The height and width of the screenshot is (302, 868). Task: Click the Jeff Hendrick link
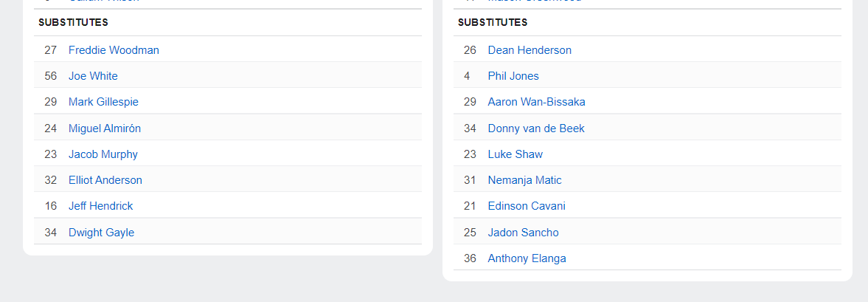coord(101,206)
